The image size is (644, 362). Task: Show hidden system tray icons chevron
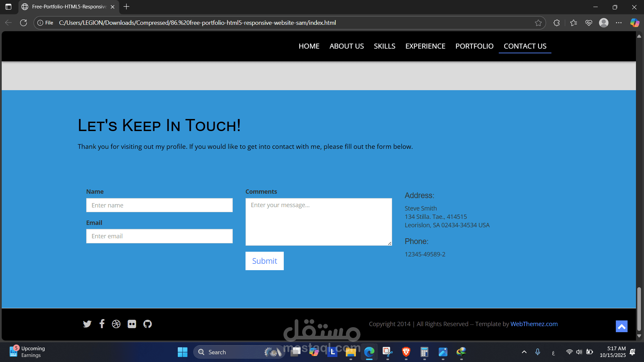[524, 352]
